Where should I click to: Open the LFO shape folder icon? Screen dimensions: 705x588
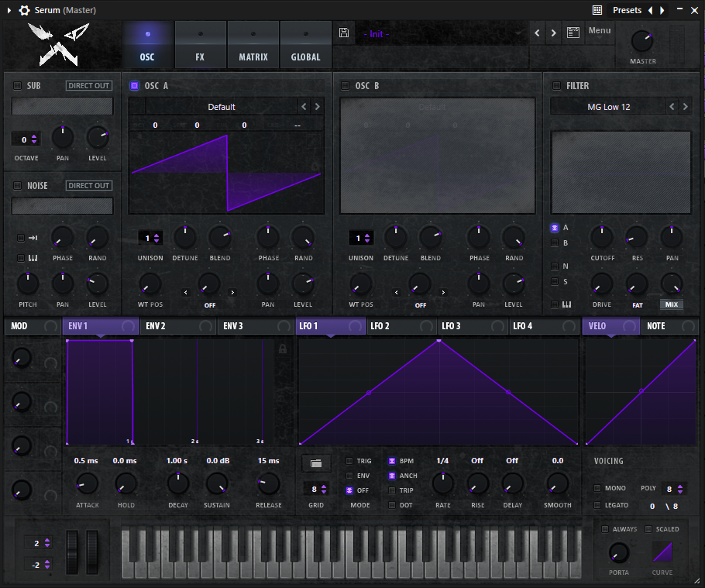pyautogui.click(x=316, y=463)
